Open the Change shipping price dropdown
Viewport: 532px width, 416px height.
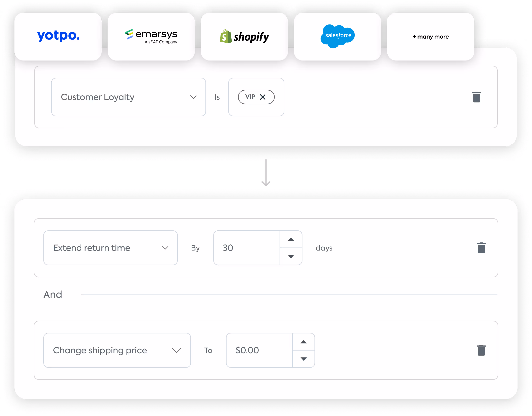tap(117, 350)
